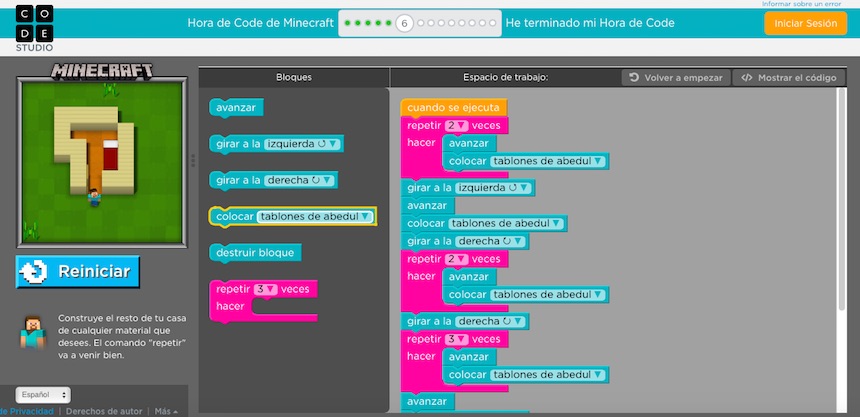
Task: Select the current level 6 bubble
Action: pyautogui.click(x=404, y=23)
